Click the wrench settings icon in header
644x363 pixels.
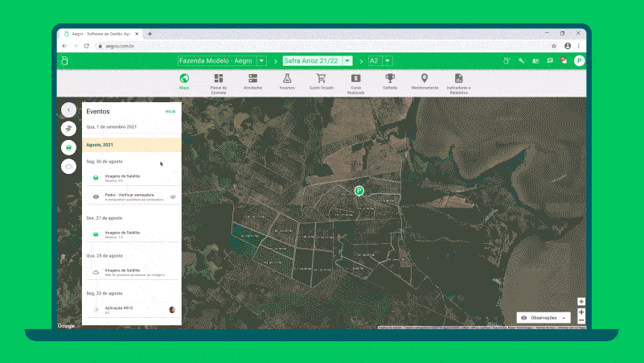[522, 60]
